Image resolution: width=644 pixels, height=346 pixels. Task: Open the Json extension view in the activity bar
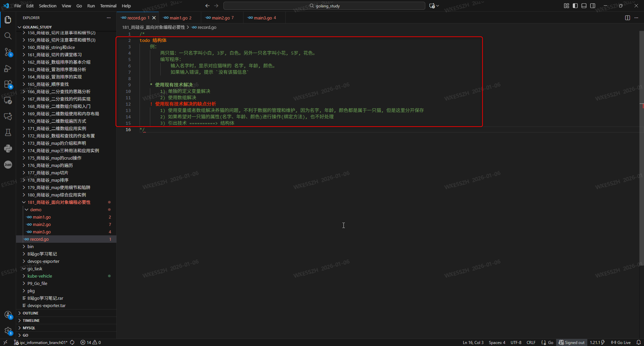pyautogui.click(x=8, y=165)
